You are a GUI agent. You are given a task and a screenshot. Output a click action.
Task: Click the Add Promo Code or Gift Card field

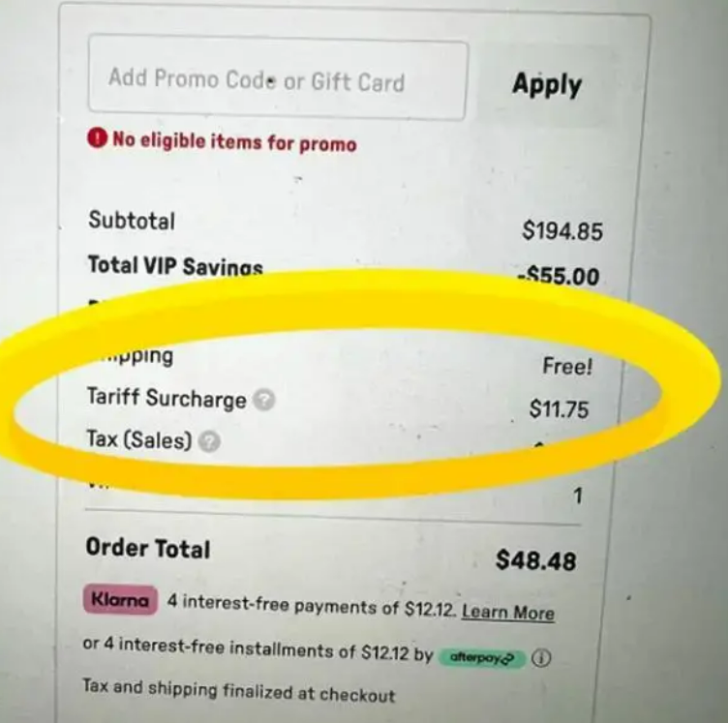pyautogui.click(x=278, y=77)
